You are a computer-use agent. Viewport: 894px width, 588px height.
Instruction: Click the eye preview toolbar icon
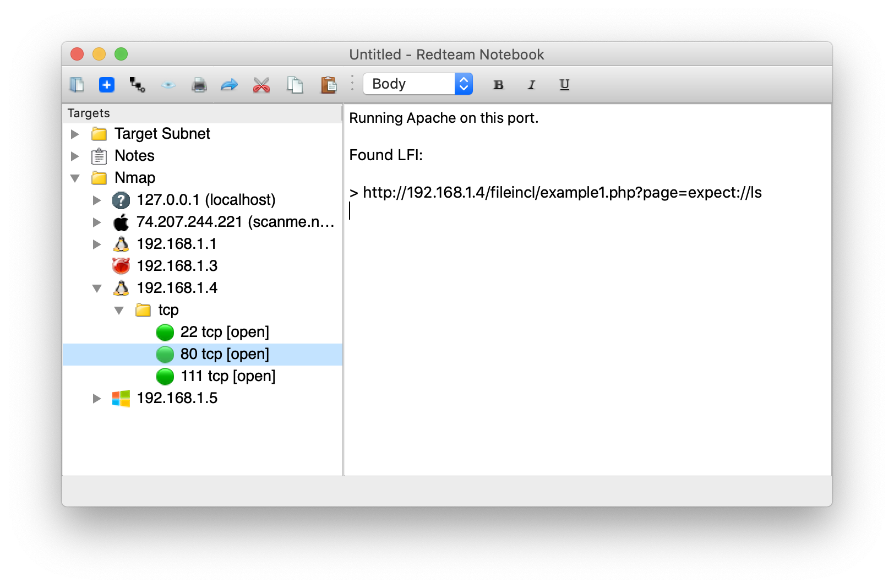pyautogui.click(x=168, y=85)
